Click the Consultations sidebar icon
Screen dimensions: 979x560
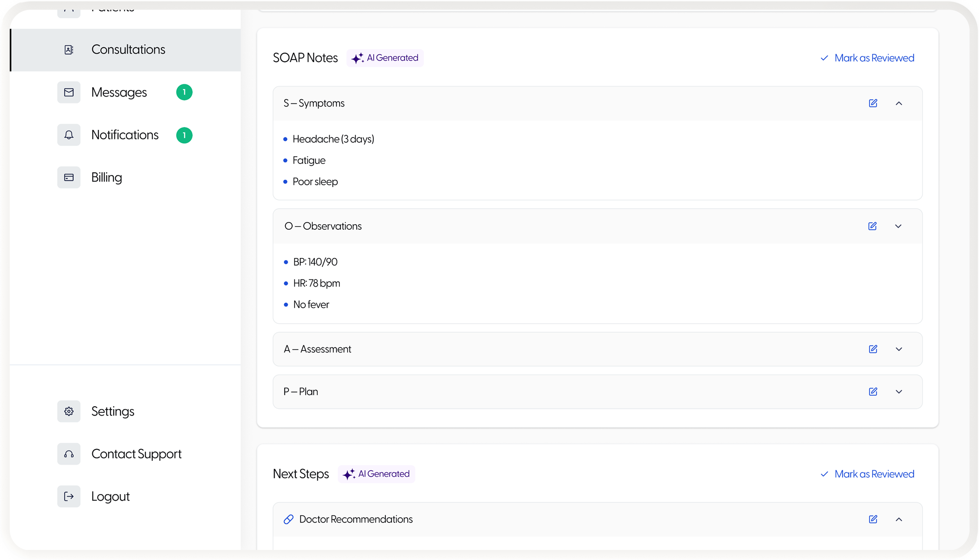coord(69,50)
